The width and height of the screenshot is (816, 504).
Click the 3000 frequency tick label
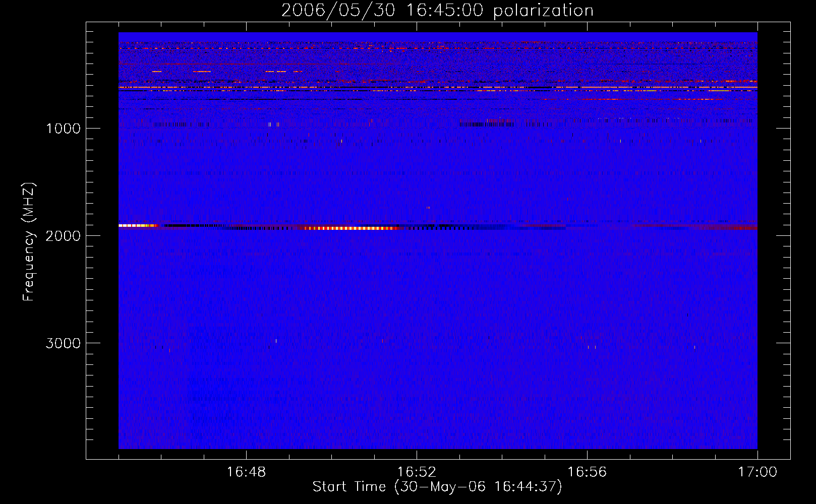[63, 343]
